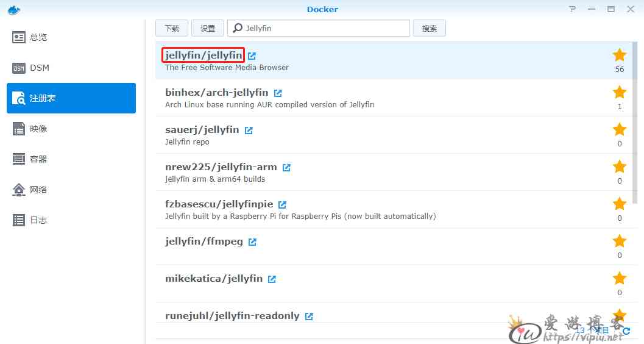Click the 设置 settings button

(207, 28)
